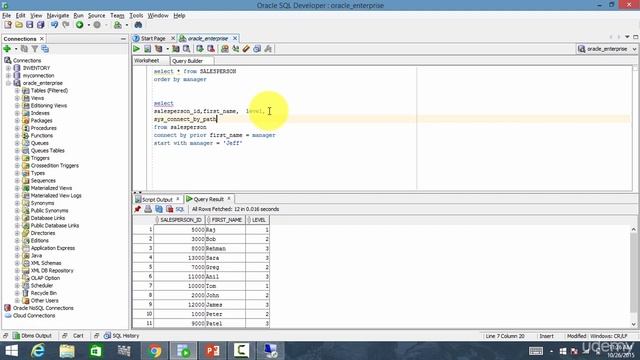Click the SQL link in Query Result toolbar
640x360 pixels.
(x=180, y=209)
